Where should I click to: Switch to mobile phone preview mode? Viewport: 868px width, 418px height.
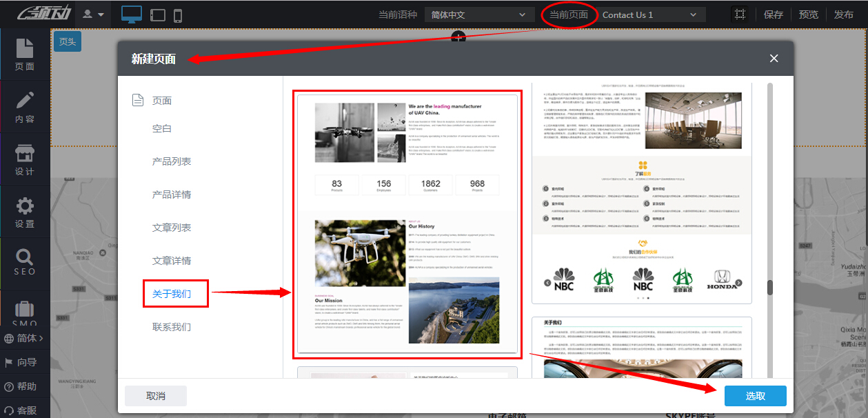point(178,15)
